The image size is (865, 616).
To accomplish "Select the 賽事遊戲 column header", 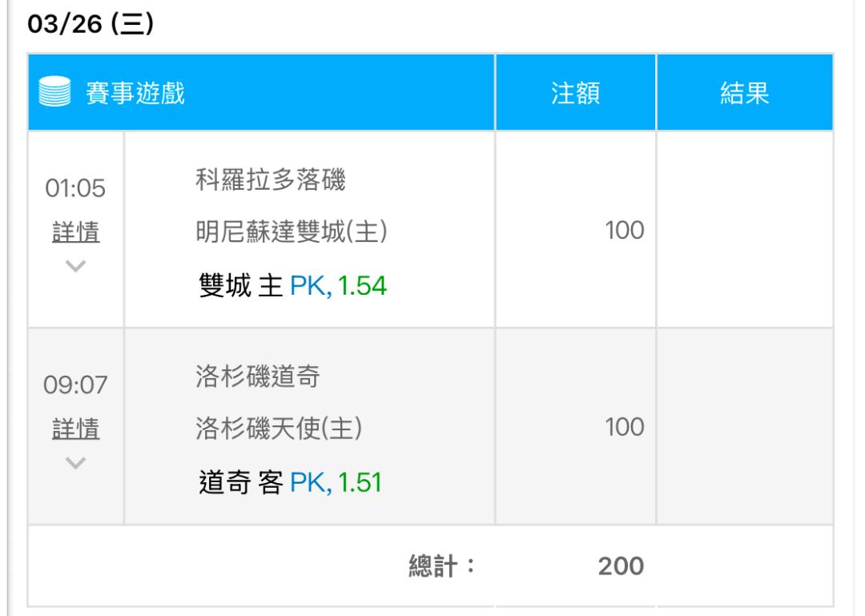I will (135, 93).
